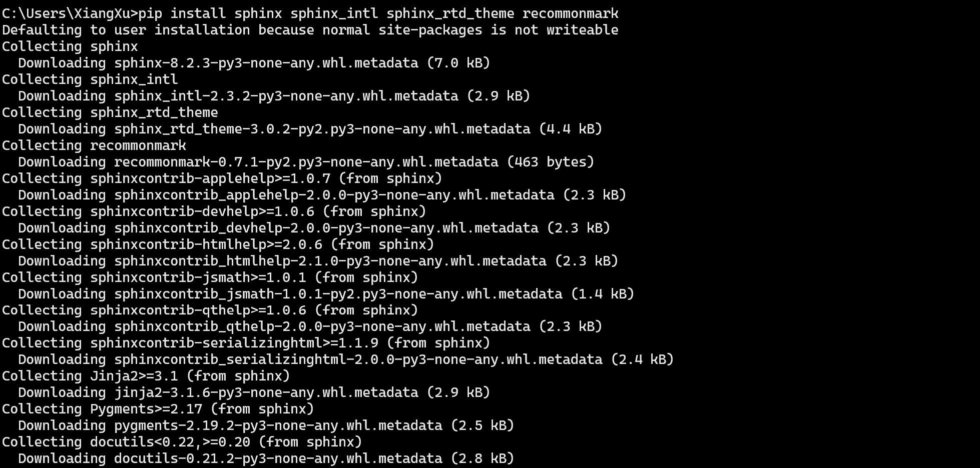Viewport: 980px width, 468px height.
Task: Click the 'Collecting sphinxcontrib-qthelp' line
Action: [x=210, y=310]
